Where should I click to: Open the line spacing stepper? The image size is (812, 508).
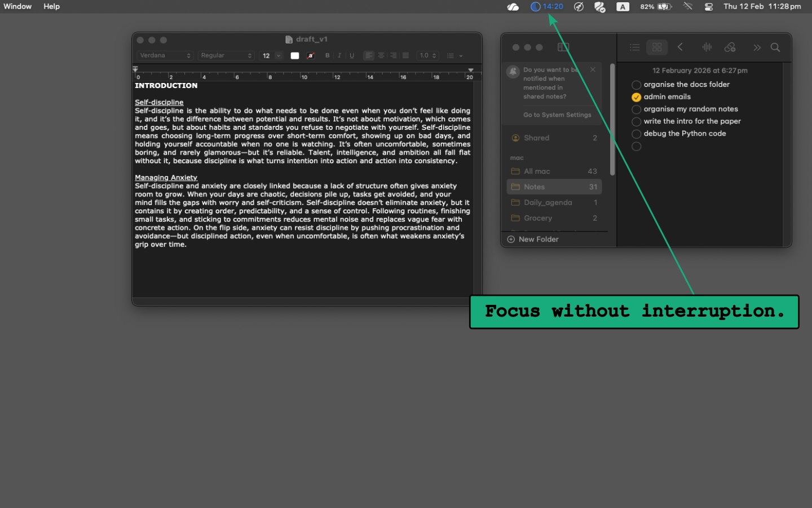tap(427, 55)
